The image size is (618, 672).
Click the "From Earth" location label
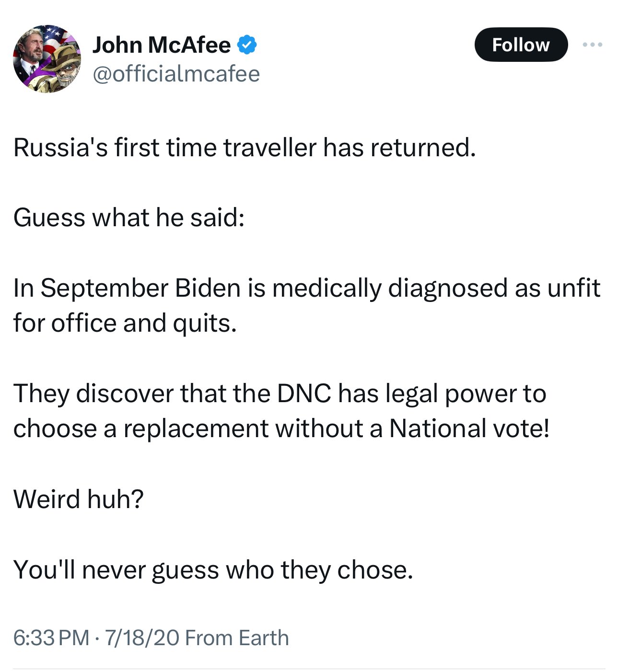pos(237,638)
